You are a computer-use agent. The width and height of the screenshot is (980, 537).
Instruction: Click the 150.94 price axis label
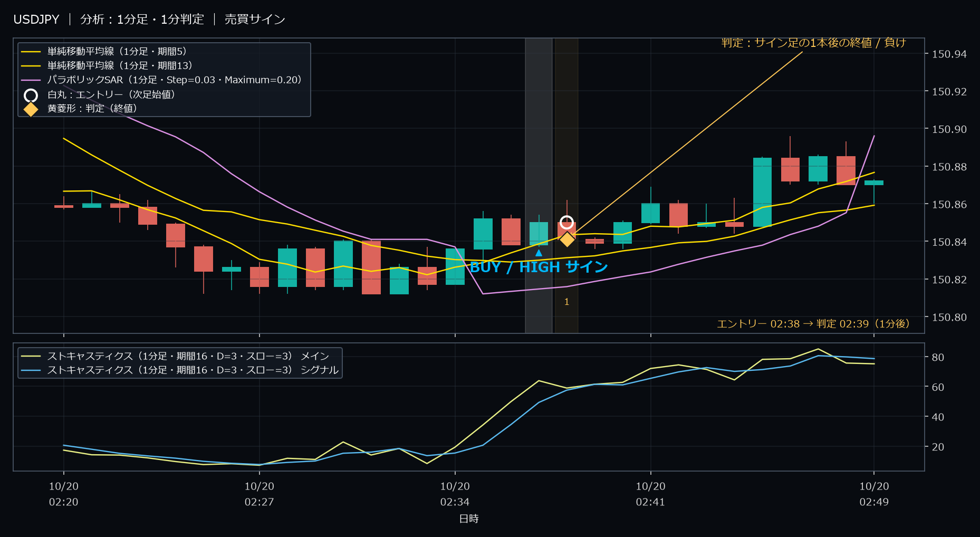pyautogui.click(x=949, y=54)
